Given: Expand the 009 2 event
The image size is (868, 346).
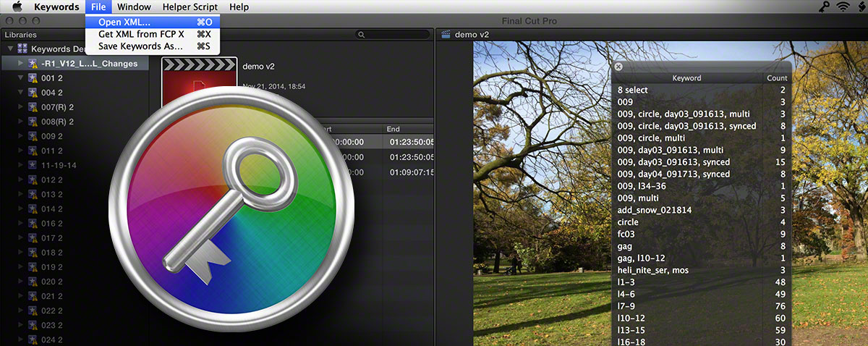Looking at the screenshot, I should pyautogui.click(x=20, y=135).
